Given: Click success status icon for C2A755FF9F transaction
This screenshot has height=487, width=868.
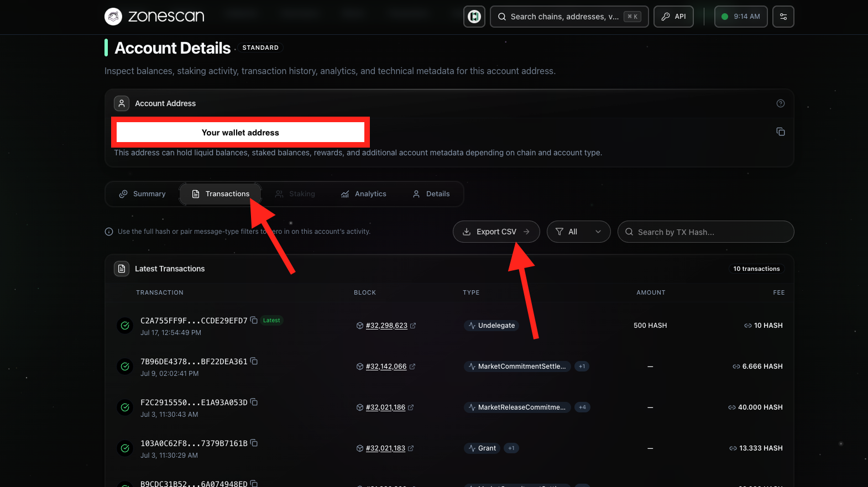Looking at the screenshot, I should tap(125, 326).
